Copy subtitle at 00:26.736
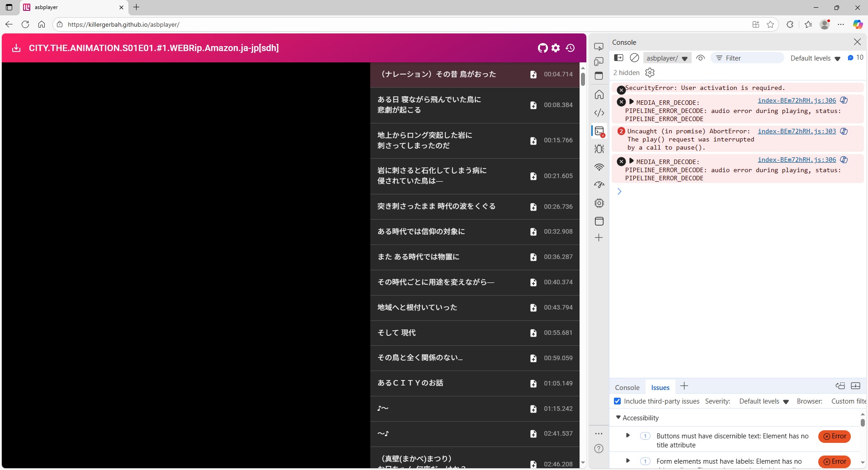Screen dimensions: 868x470 533,207
